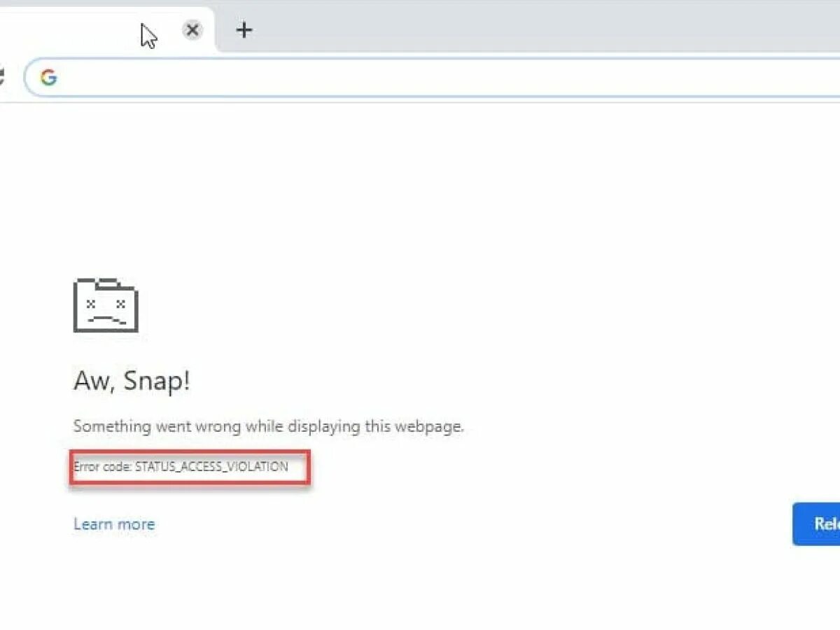Click the blue Reload button

(816, 524)
